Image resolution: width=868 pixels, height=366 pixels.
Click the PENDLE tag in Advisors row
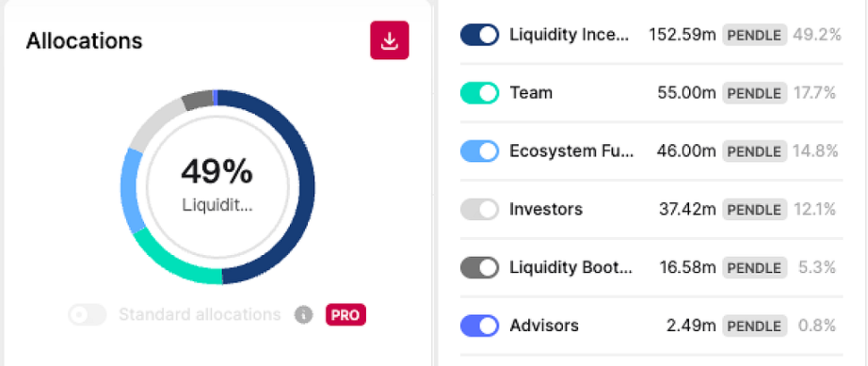coord(754,326)
